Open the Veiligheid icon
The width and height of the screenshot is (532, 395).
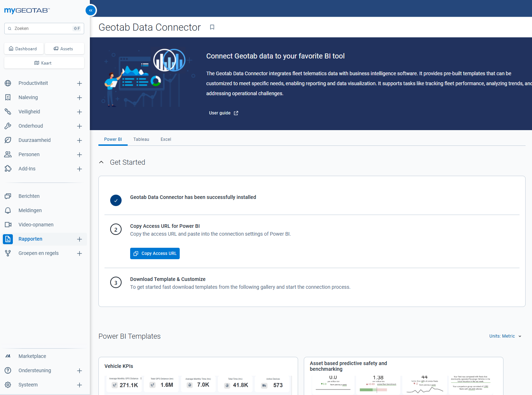(x=8, y=112)
